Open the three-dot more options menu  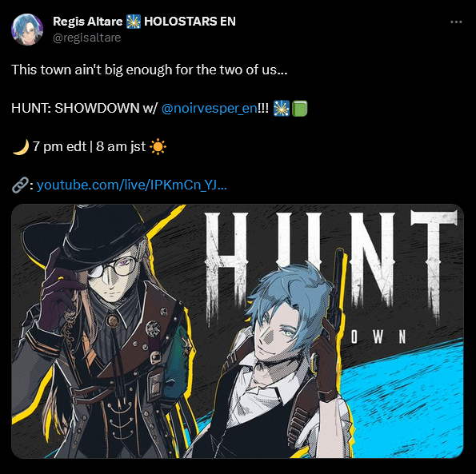(x=456, y=22)
